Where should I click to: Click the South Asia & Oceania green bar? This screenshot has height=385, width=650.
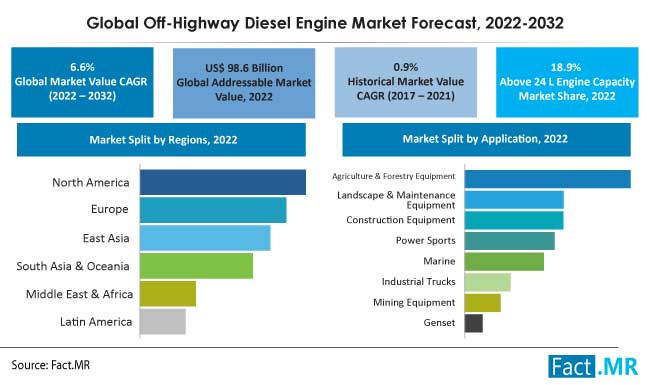(196, 266)
